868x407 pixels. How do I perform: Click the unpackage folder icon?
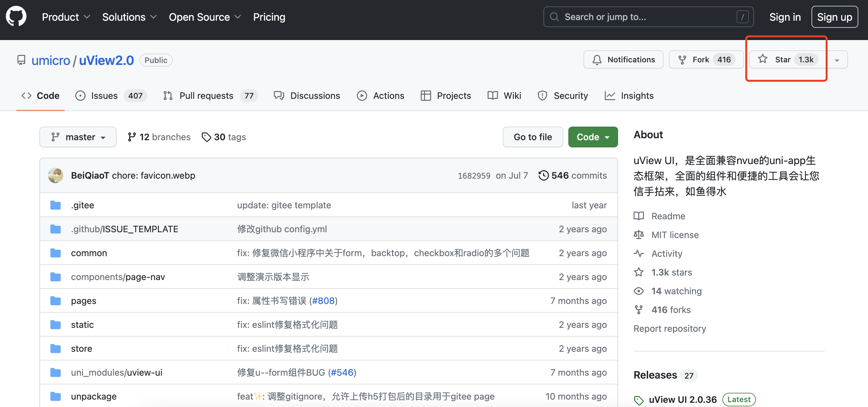coord(55,397)
